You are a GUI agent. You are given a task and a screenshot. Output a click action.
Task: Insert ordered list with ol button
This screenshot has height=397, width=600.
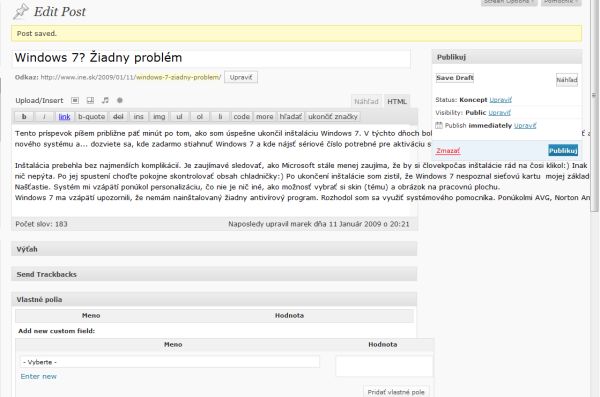[x=199, y=116]
